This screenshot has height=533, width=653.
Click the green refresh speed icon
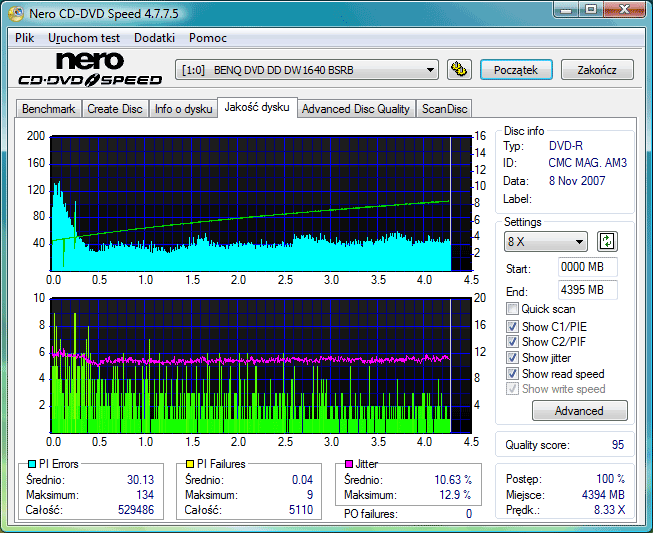point(607,242)
